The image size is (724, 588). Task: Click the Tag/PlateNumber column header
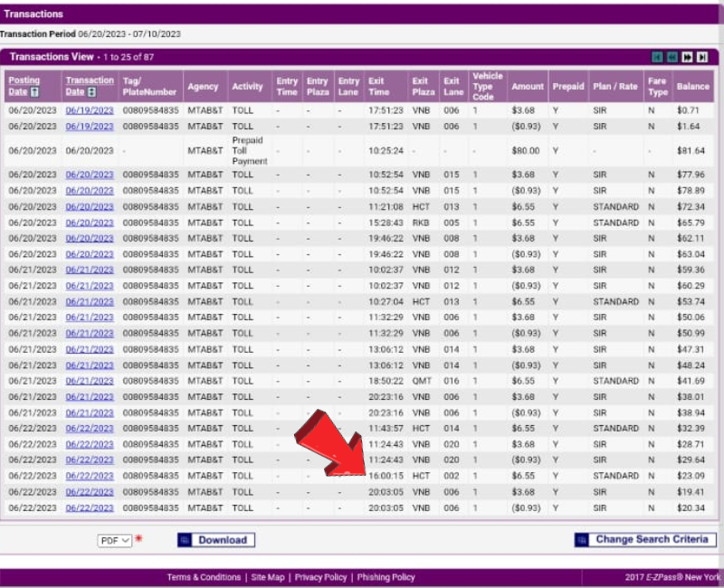149,87
